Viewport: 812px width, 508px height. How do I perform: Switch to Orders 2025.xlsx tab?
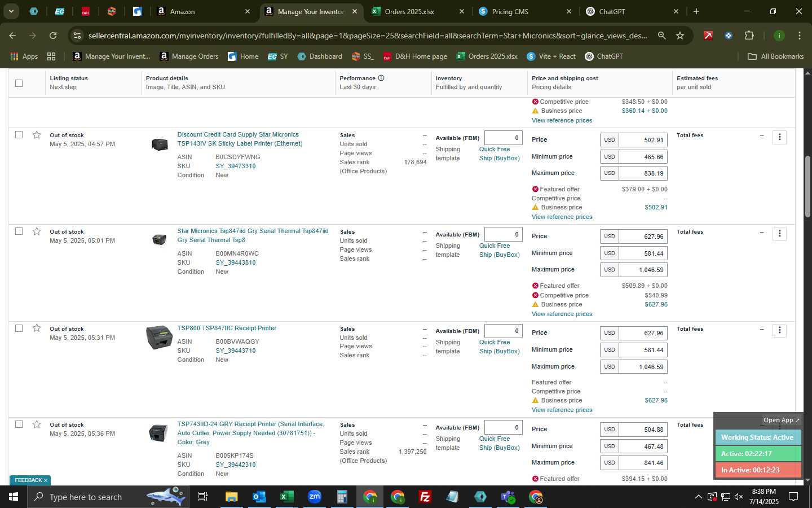click(418, 11)
